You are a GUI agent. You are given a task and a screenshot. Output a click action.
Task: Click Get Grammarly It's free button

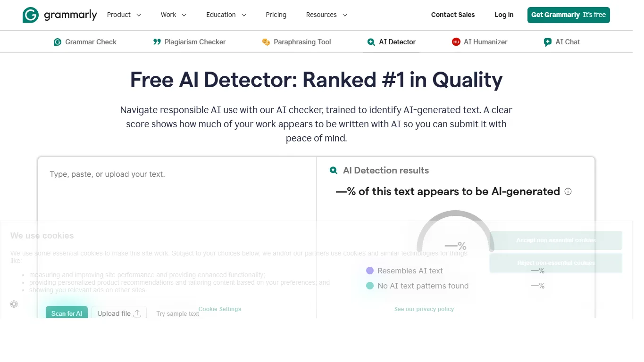(x=569, y=15)
